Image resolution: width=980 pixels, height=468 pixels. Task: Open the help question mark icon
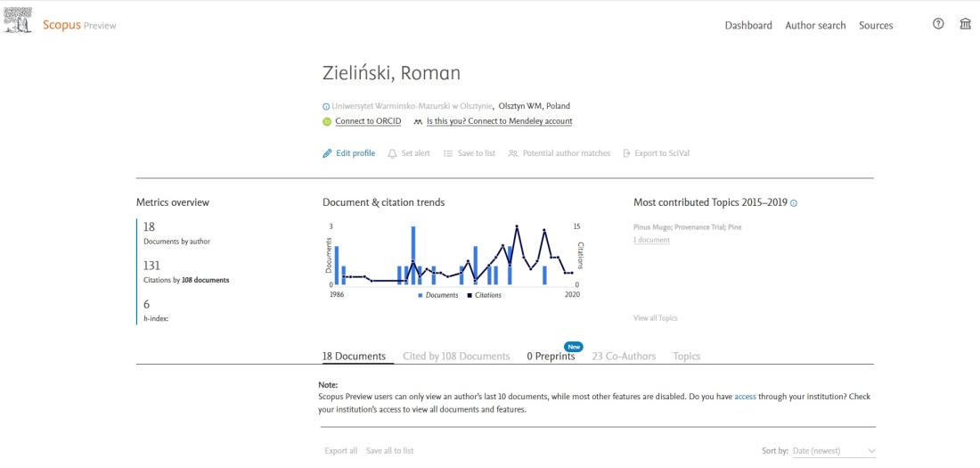point(938,24)
